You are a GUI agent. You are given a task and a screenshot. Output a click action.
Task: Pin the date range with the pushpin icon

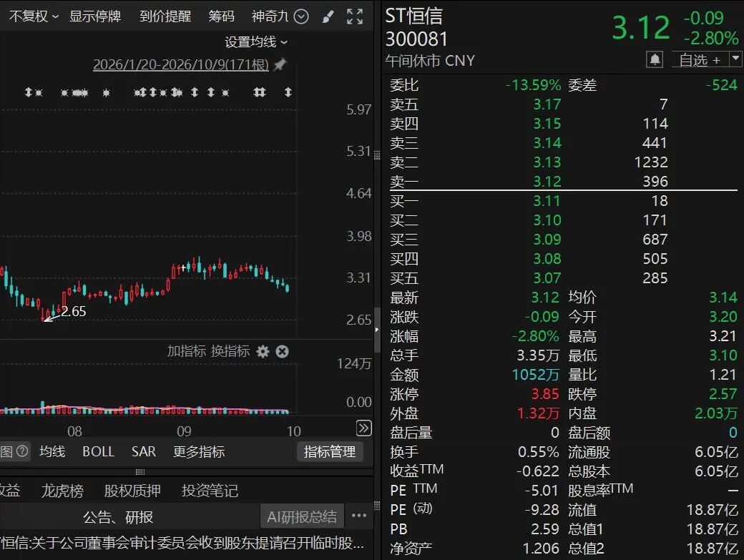pos(280,64)
